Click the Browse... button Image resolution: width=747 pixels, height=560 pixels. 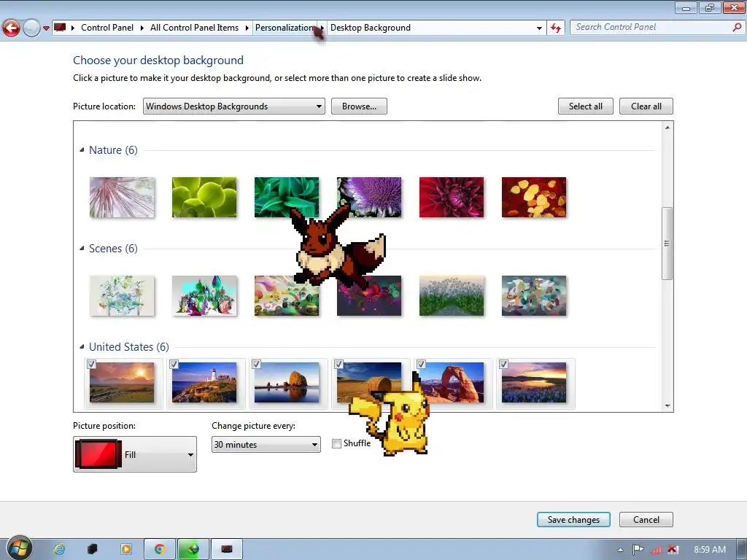(359, 106)
